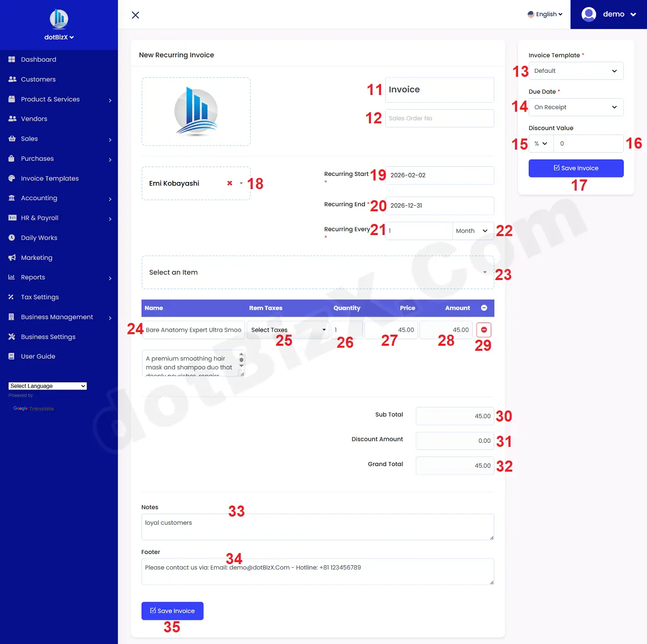Save the invoice from the right panel
This screenshot has height=644, width=647.
coord(576,168)
